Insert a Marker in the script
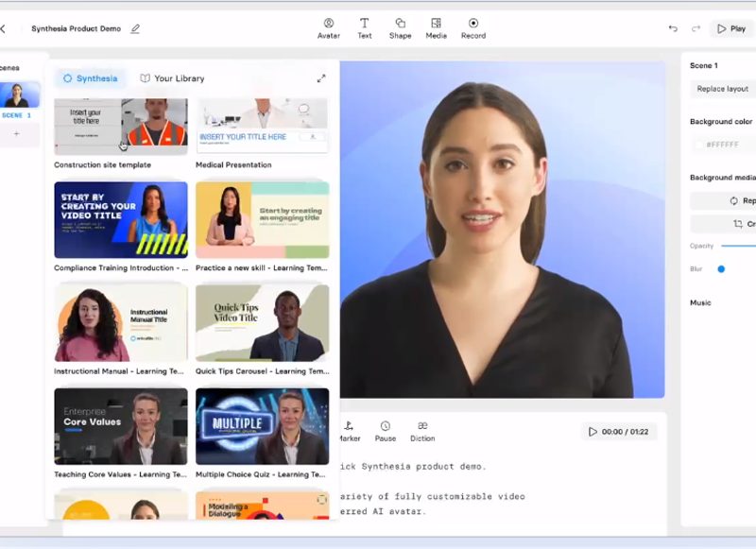The width and height of the screenshot is (756, 549). coord(349,432)
